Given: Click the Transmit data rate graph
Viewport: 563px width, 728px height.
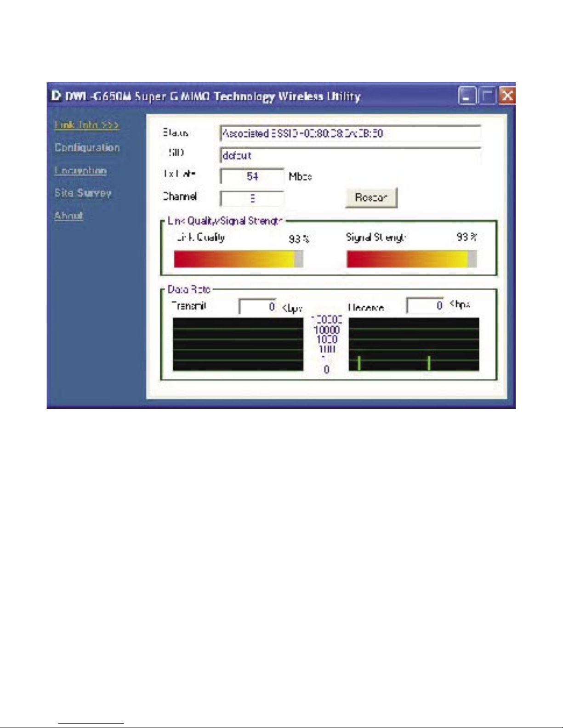Looking at the screenshot, I should coord(238,344).
